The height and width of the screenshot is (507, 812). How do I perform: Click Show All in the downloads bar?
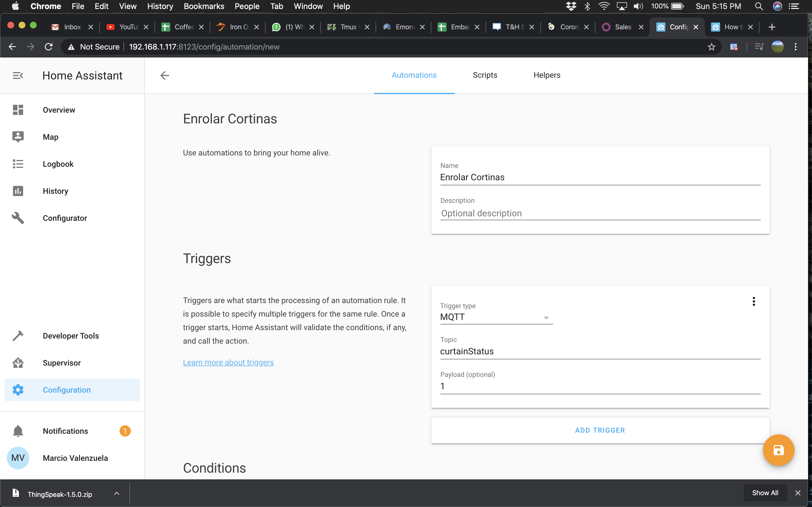[x=765, y=493]
